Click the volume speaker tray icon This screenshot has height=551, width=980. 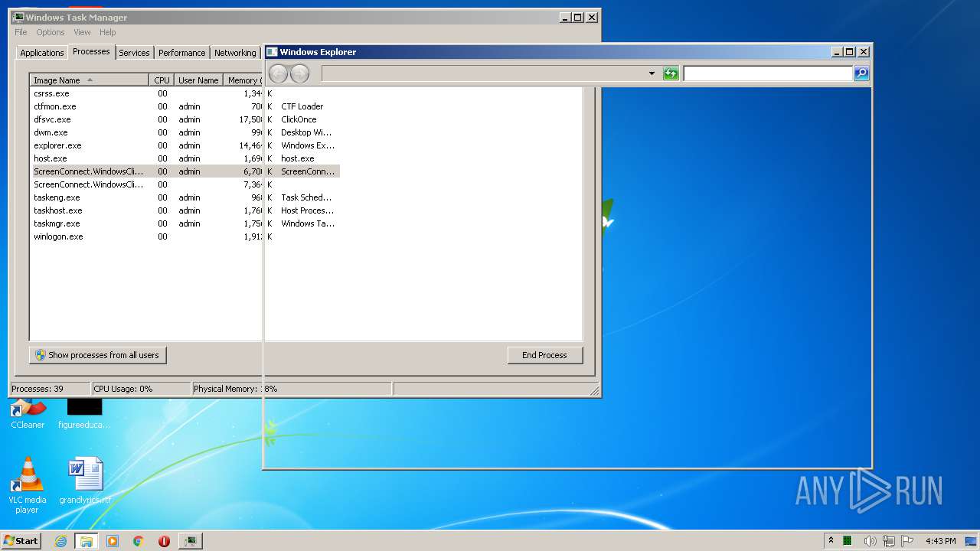point(870,541)
